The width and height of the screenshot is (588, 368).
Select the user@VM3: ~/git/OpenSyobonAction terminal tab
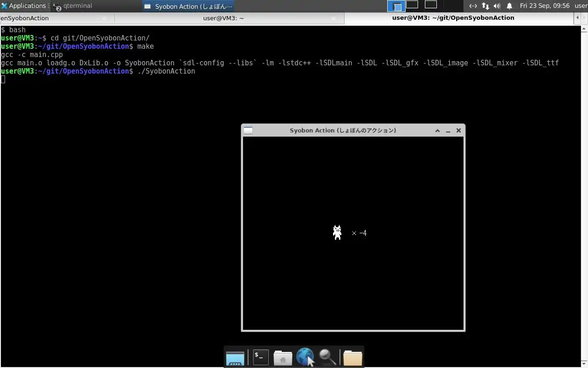(459, 18)
